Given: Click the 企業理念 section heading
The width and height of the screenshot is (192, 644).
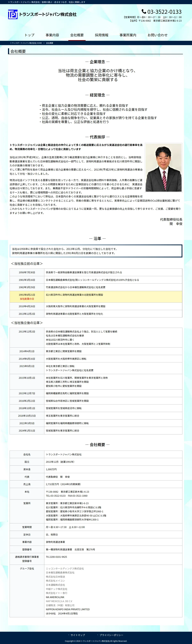Looking at the screenshot, I should 97,62.
